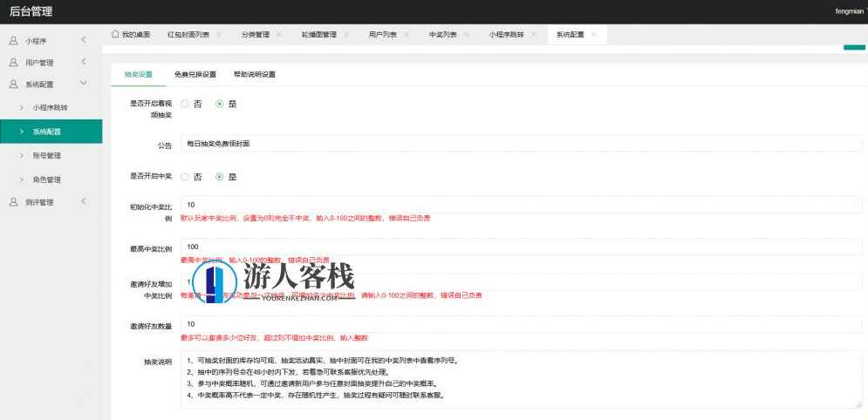
Task: Switch to the 中奖列表 tab
Action: pos(442,34)
